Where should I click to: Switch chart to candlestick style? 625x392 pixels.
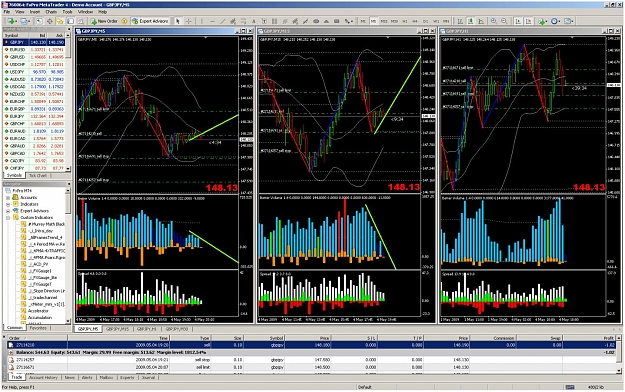[x=471, y=21]
